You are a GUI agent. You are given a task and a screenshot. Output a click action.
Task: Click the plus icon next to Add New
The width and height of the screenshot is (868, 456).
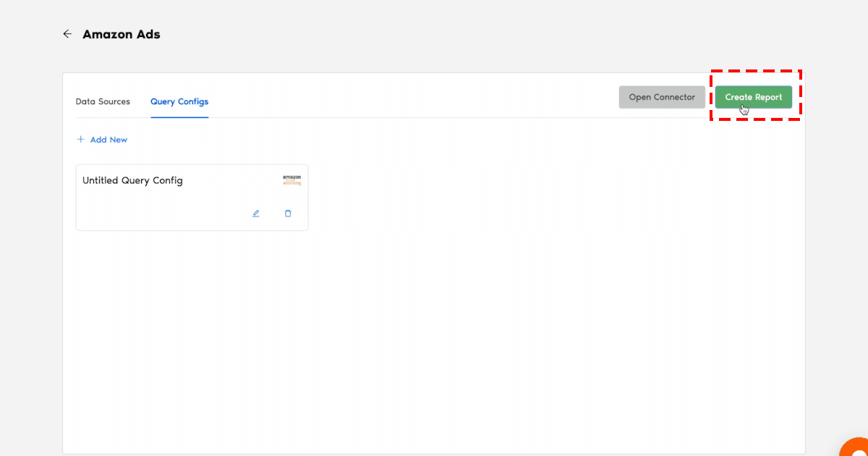point(81,140)
